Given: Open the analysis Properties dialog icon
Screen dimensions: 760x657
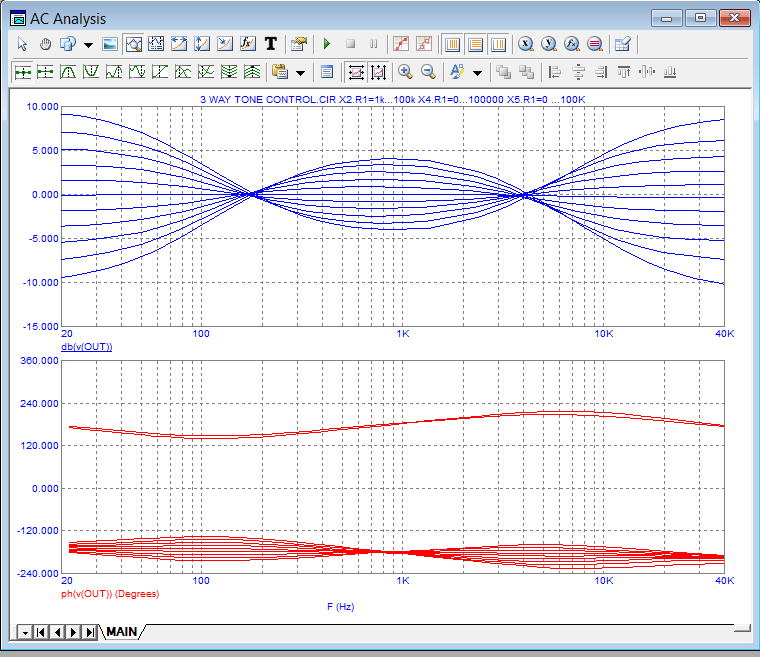Looking at the screenshot, I should tap(299, 44).
